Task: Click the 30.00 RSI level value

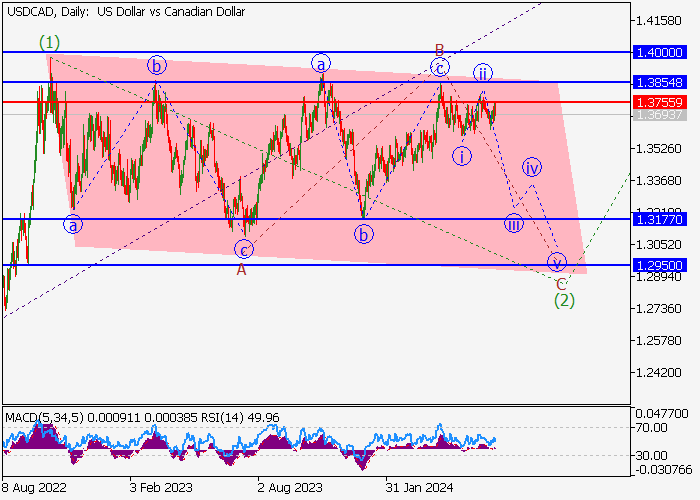Action: tap(652, 456)
